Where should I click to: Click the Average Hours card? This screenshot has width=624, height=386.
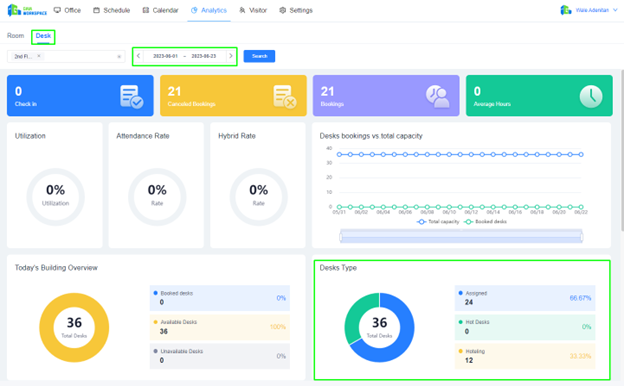(539, 96)
